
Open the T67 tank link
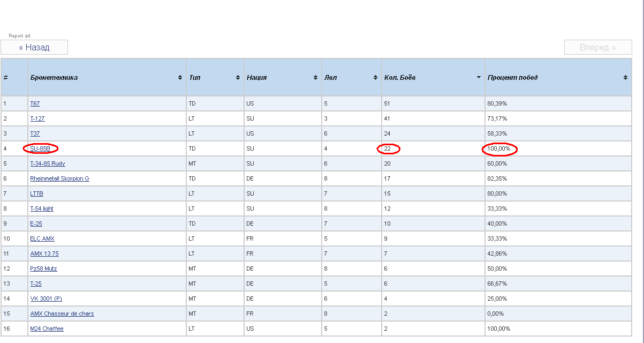click(x=35, y=103)
